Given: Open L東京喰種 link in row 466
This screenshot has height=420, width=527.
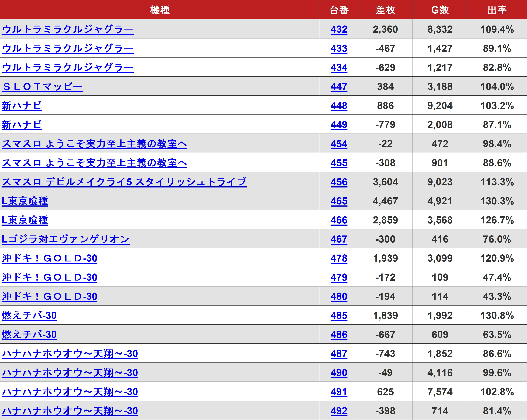Looking at the screenshot, I should (x=25, y=220).
